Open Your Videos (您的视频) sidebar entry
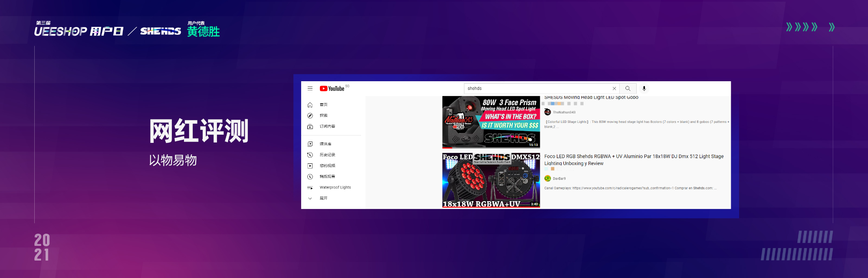Image resolution: width=868 pixels, height=278 pixels. (x=327, y=165)
